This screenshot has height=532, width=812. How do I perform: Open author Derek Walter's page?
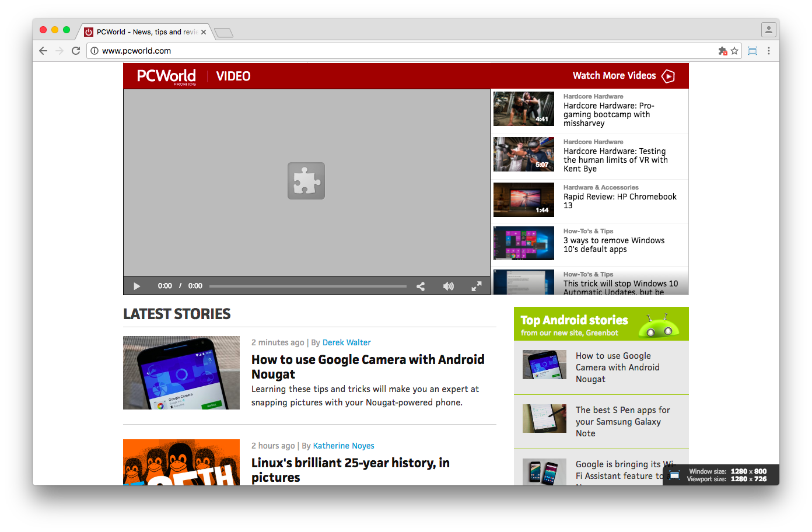(x=346, y=342)
